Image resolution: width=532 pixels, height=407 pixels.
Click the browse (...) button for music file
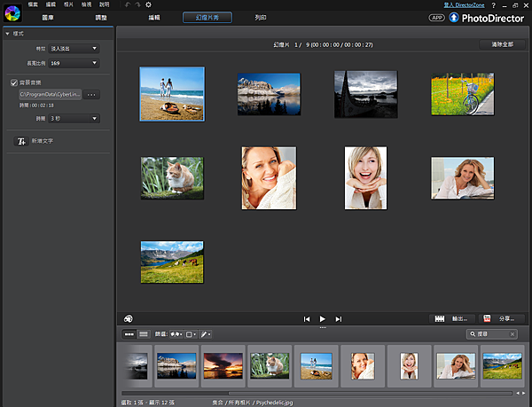click(91, 94)
